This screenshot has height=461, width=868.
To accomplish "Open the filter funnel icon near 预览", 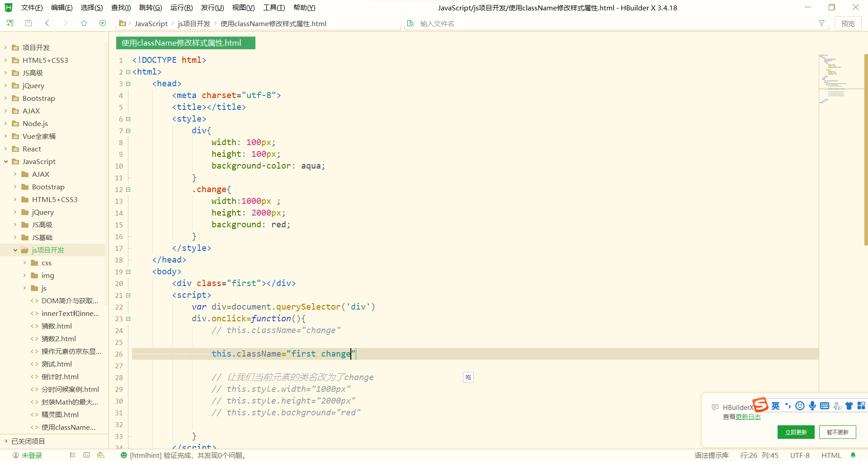I will pos(822,23).
